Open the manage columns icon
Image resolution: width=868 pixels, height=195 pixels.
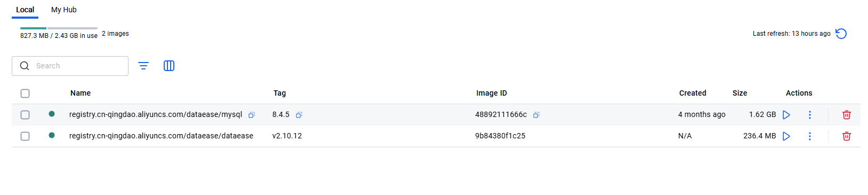[x=169, y=66]
